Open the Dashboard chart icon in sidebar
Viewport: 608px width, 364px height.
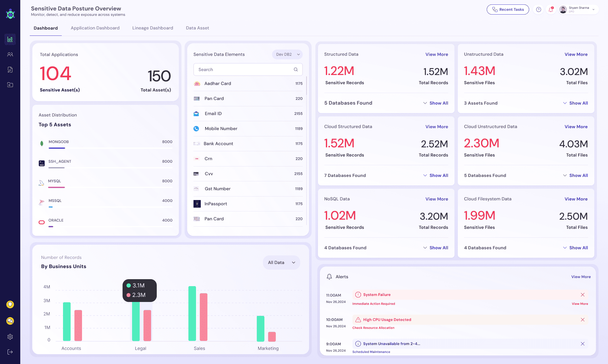pos(10,39)
